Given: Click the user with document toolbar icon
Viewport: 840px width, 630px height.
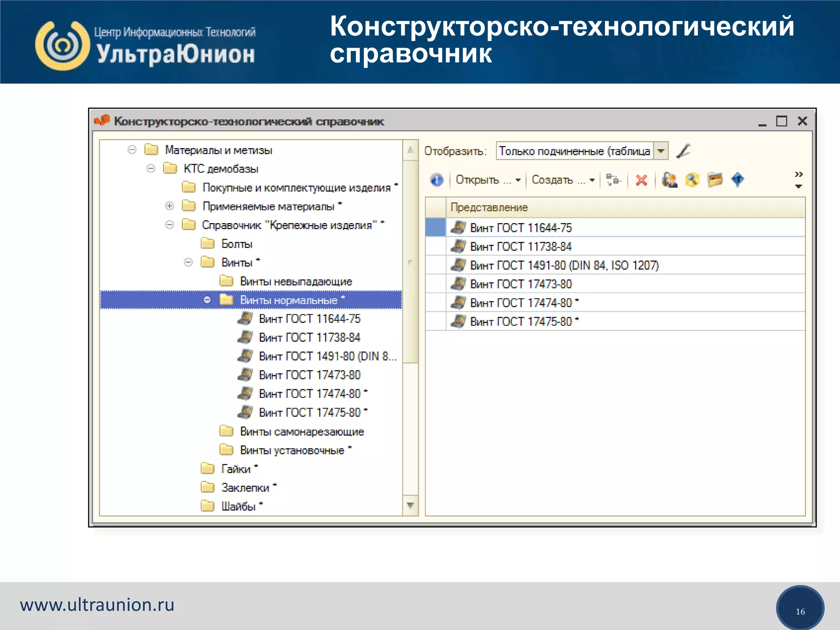Looking at the screenshot, I should [669, 180].
